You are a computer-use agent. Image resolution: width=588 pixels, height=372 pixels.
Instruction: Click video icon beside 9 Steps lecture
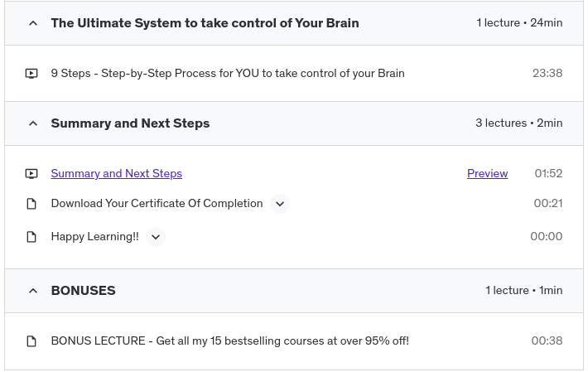pos(31,74)
